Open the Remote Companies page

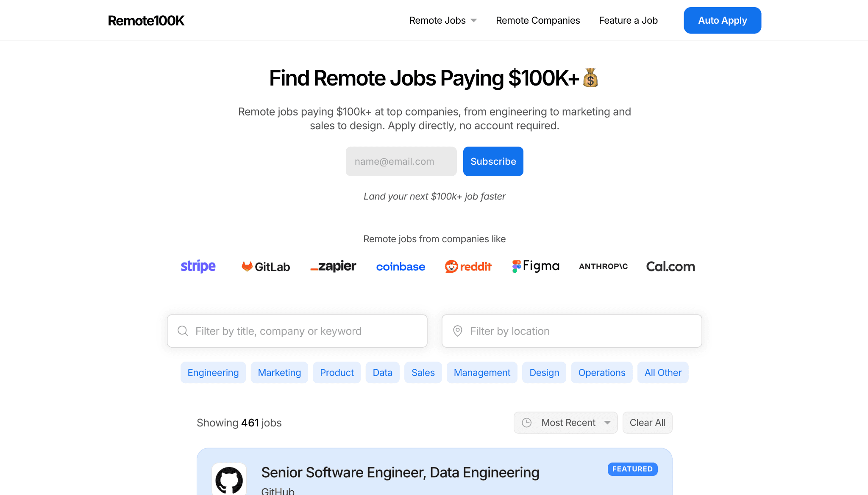(x=537, y=20)
